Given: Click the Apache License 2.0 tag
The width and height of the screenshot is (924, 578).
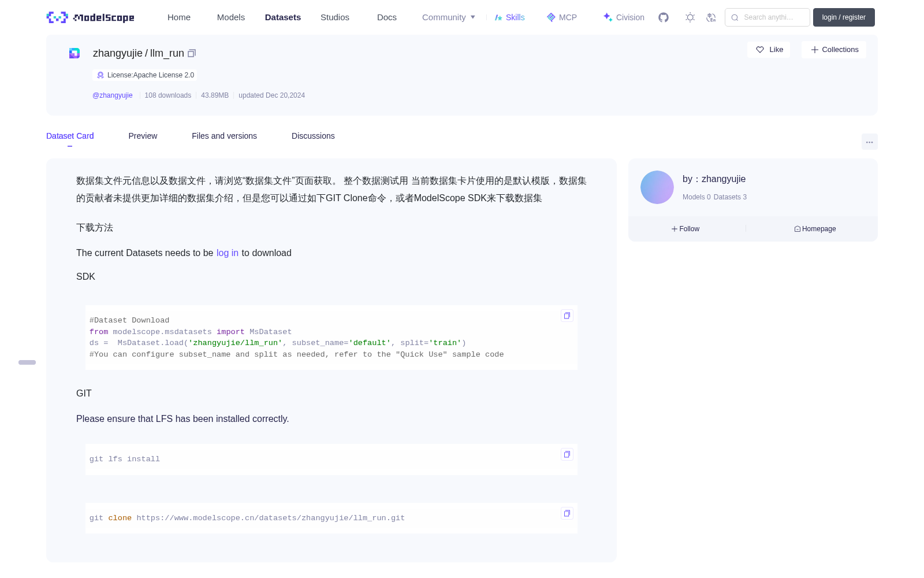Looking at the screenshot, I should point(145,75).
